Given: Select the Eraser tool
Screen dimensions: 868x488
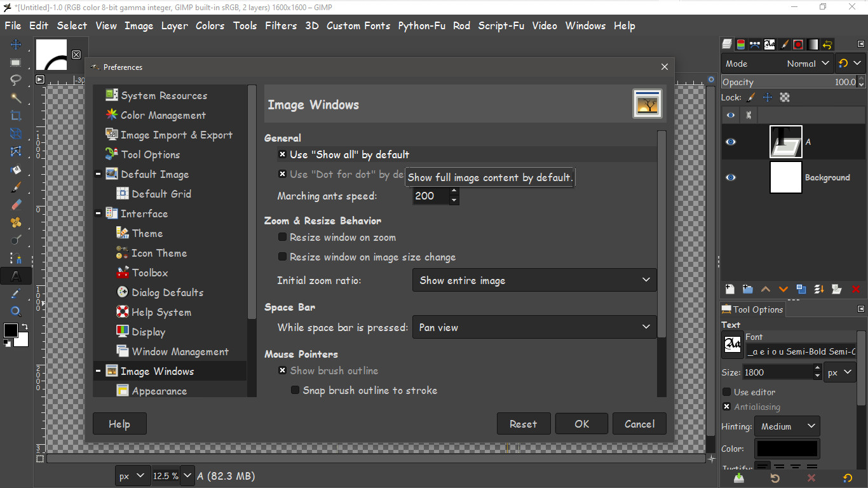Looking at the screenshot, I should pos(16,205).
